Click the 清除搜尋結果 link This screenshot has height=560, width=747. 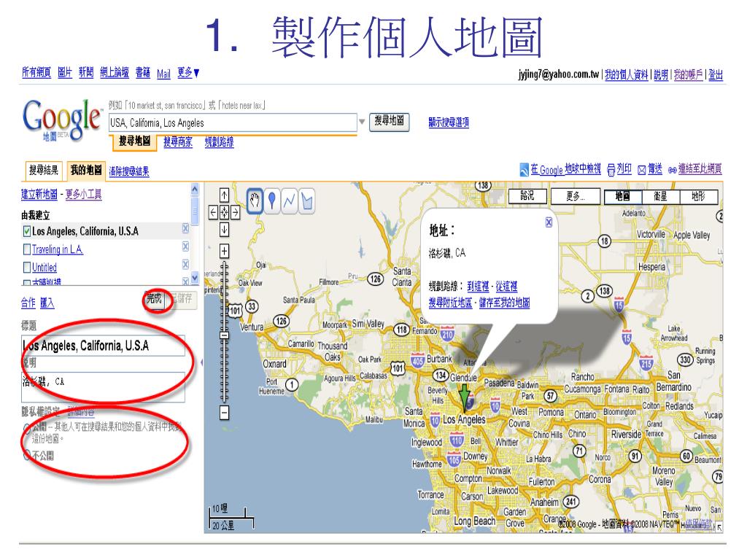point(129,171)
